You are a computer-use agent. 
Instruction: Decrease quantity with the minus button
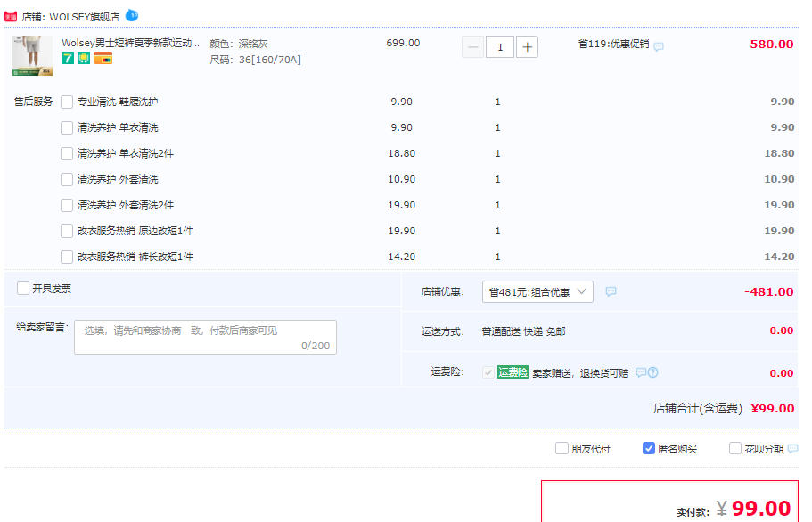472,47
